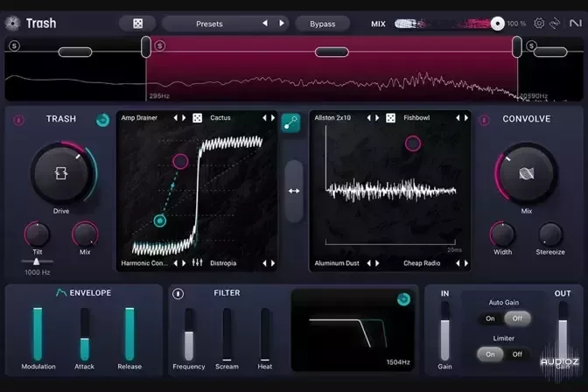Open the settings gear icon
The width and height of the screenshot is (588, 392).
539,24
